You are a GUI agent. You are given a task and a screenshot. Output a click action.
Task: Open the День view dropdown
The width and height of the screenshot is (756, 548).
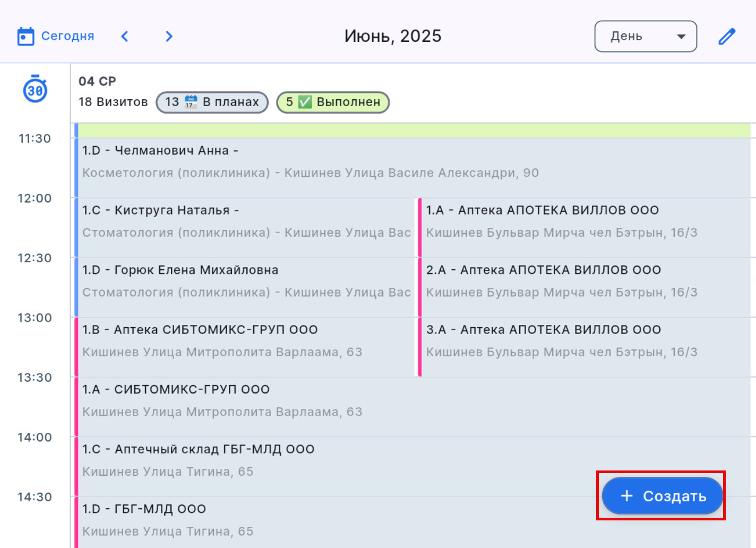pyautogui.click(x=646, y=36)
